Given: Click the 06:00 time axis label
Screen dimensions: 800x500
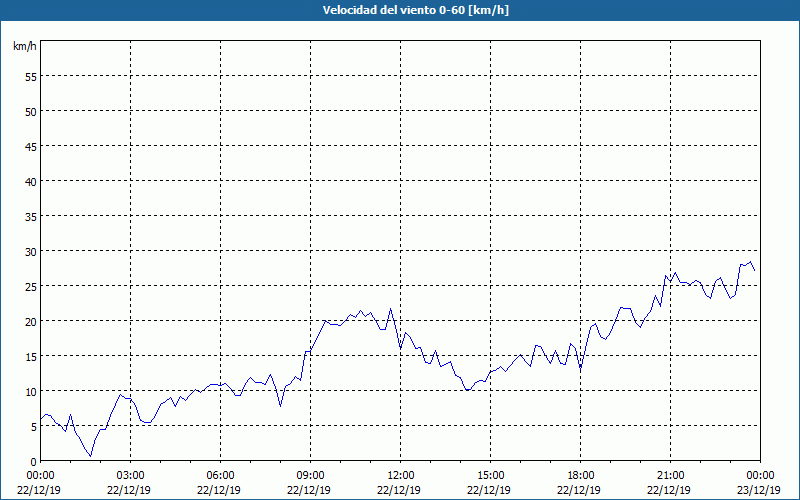Looking at the screenshot, I should tap(220, 476).
